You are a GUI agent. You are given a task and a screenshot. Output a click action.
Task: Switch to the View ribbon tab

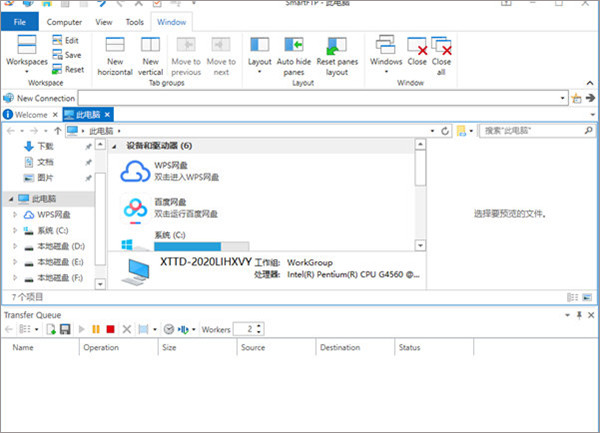click(103, 20)
